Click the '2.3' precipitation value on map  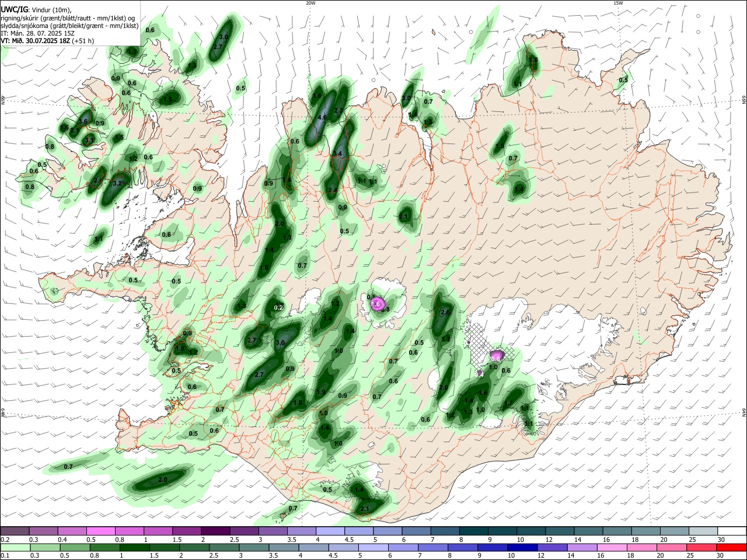pyautogui.click(x=338, y=110)
